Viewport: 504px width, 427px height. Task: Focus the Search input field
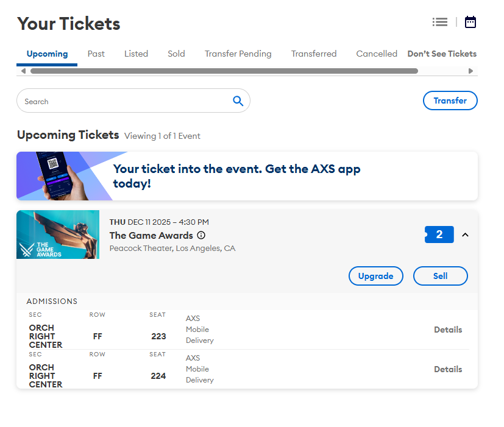(x=133, y=101)
